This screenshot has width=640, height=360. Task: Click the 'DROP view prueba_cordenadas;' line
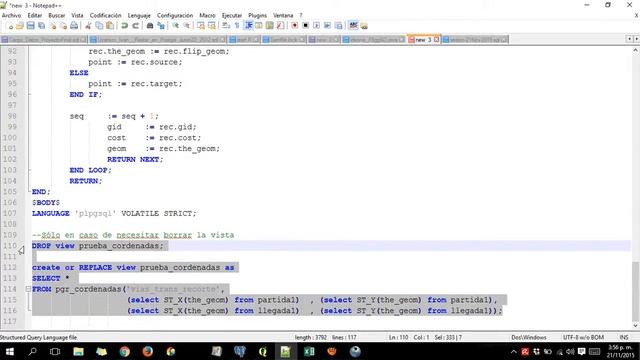(98, 246)
